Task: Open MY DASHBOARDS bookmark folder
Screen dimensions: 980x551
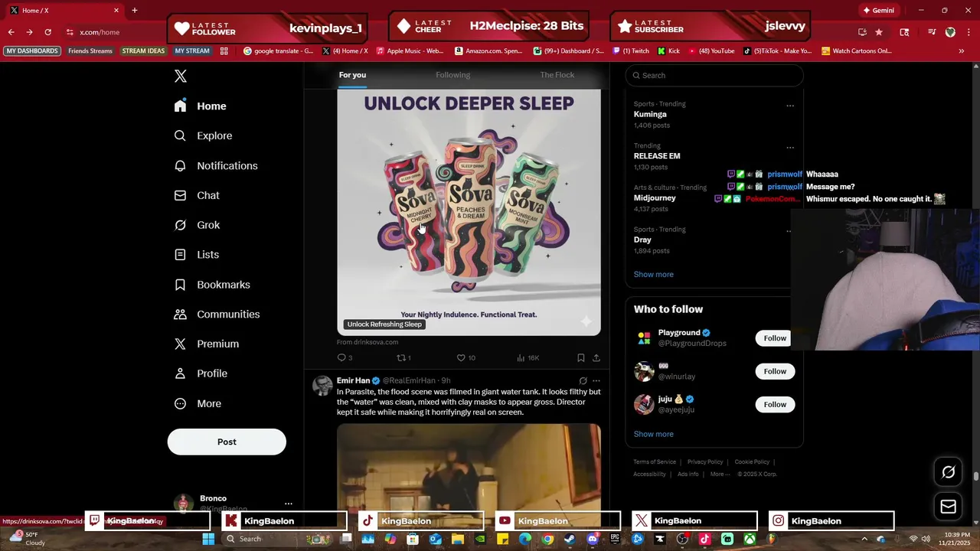Action: click(x=32, y=51)
